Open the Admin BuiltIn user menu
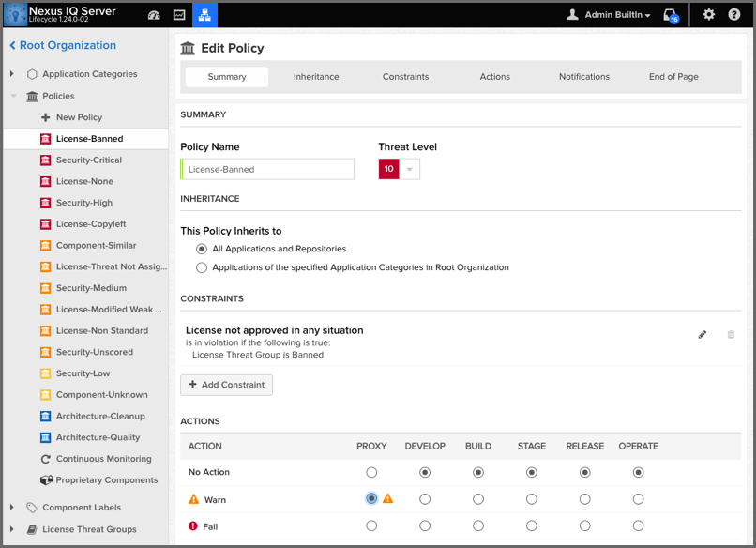The image size is (756, 548). [x=609, y=15]
